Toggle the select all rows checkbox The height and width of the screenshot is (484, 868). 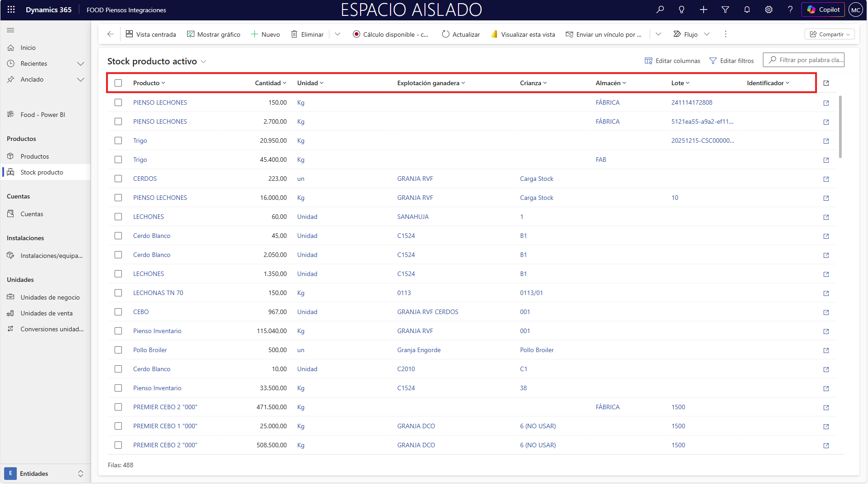(118, 83)
